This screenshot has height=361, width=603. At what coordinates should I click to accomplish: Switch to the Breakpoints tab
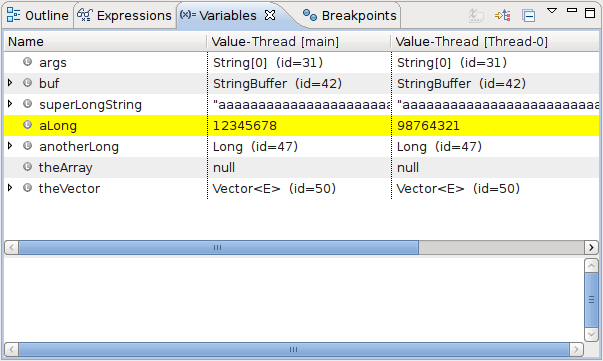[350, 15]
